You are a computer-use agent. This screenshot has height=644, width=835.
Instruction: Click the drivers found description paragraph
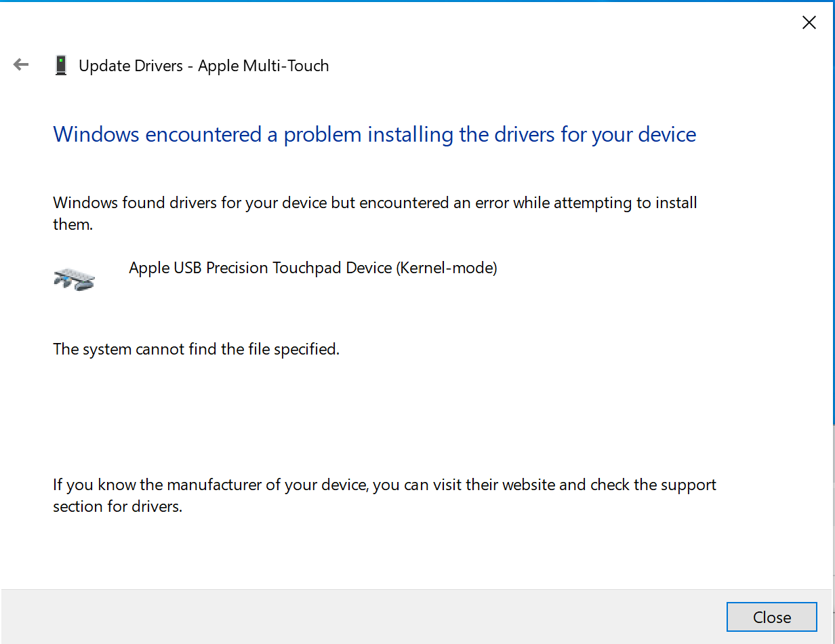pyautogui.click(x=375, y=214)
